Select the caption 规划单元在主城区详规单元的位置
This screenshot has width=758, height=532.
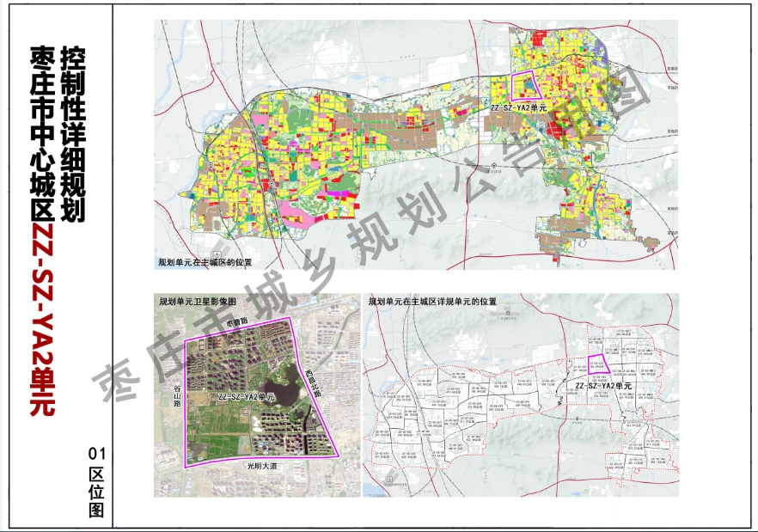(x=433, y=303)
